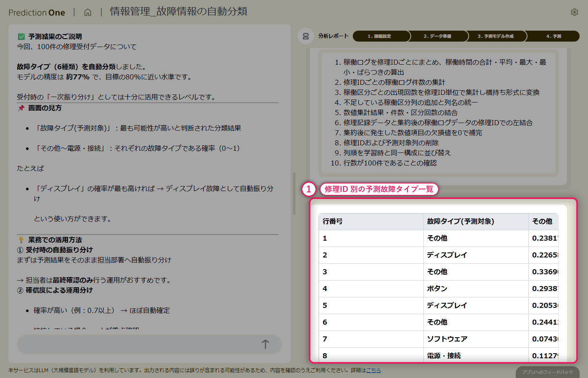Click the 分析レポート label
Viewport: 588px width, 378px height.
pyautogui.click(x=333, y=36)
